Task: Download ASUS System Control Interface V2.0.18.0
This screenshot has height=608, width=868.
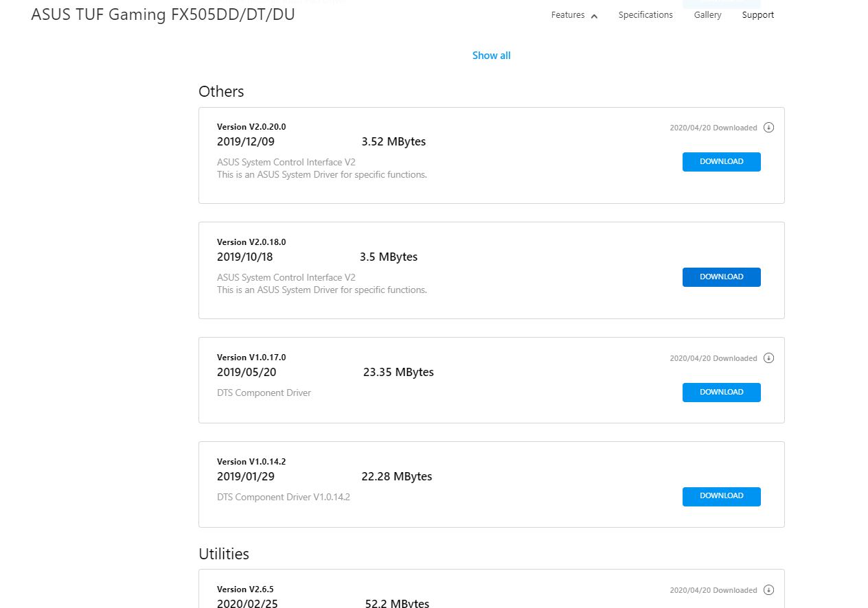Action: [x=721, y=277]
